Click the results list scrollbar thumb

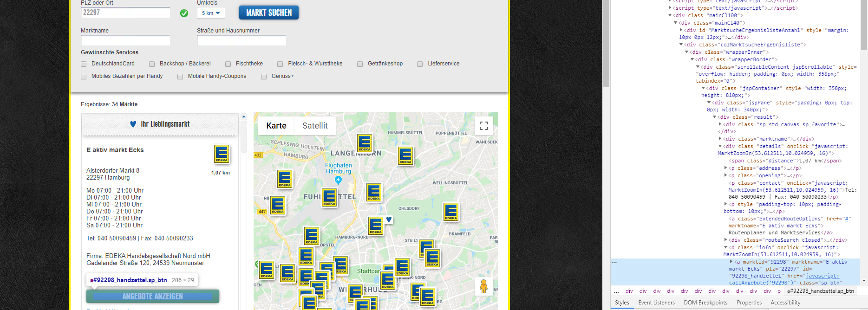(x=244, y=137)
